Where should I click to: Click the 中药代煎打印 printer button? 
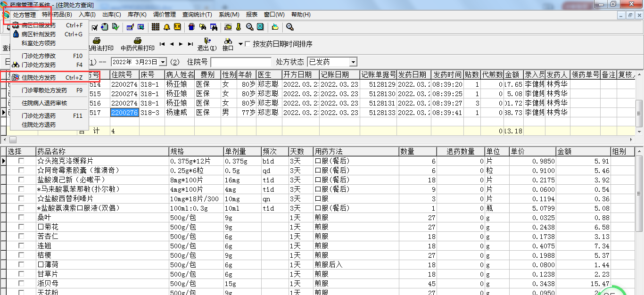[x=138, y=44]
